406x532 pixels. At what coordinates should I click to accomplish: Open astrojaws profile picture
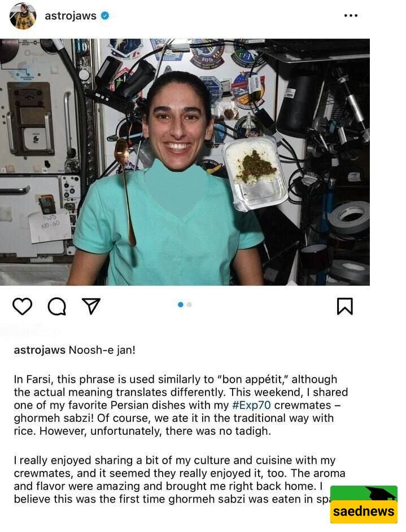tap(23, 16)
